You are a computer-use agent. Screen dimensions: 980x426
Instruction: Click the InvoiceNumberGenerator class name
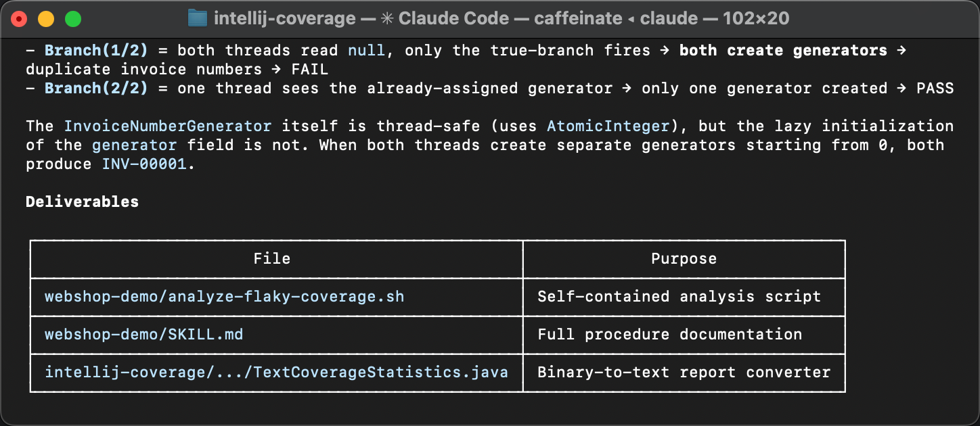click(168, 126)
